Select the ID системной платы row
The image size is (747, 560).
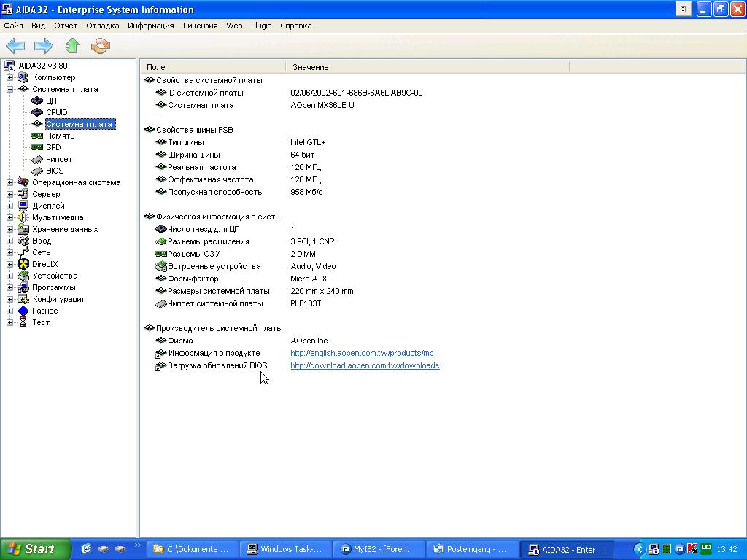(x=205, y=93)
